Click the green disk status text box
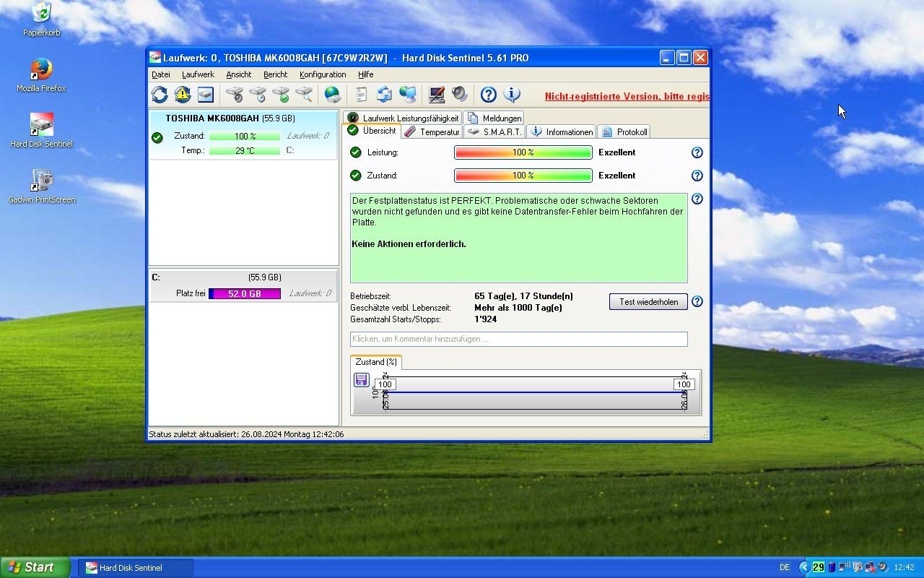Viewport: 924px width, 578px height. coord(518,238)
